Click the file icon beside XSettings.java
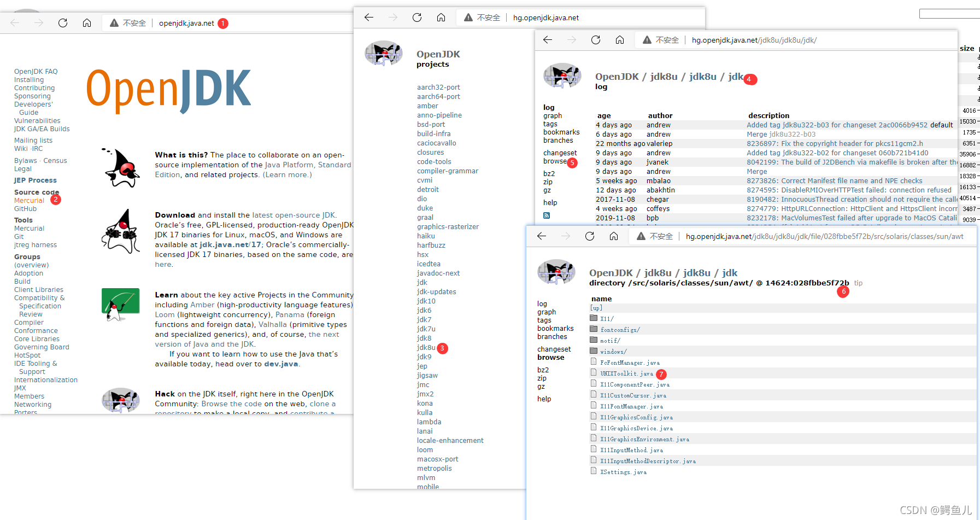The image size is (980, 520). 594,471
